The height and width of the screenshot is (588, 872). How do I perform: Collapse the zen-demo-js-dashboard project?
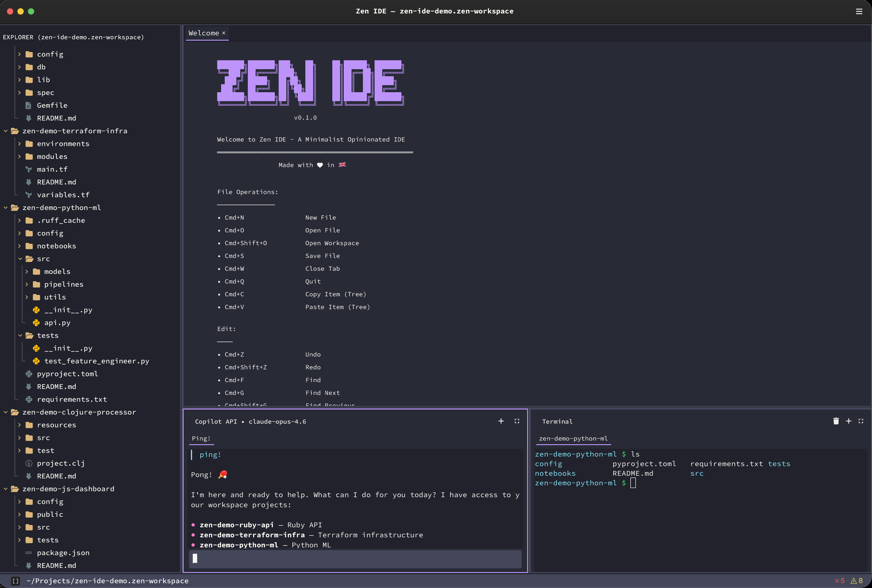tap(6, 489)
